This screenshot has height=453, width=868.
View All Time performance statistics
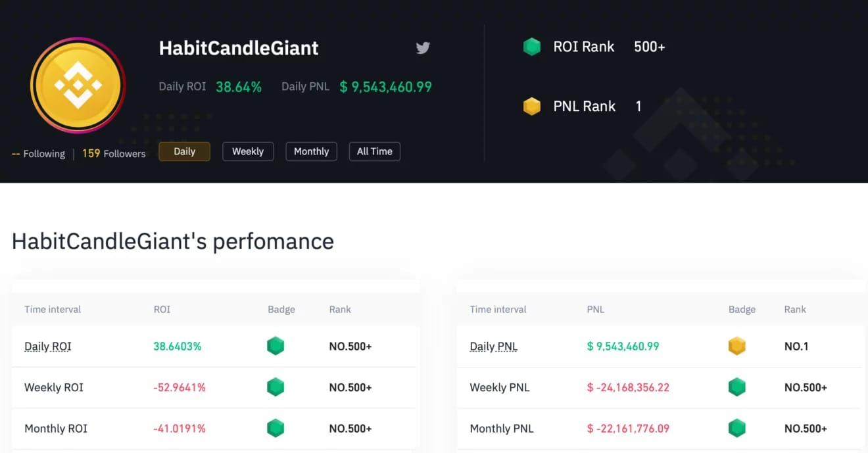374,151
